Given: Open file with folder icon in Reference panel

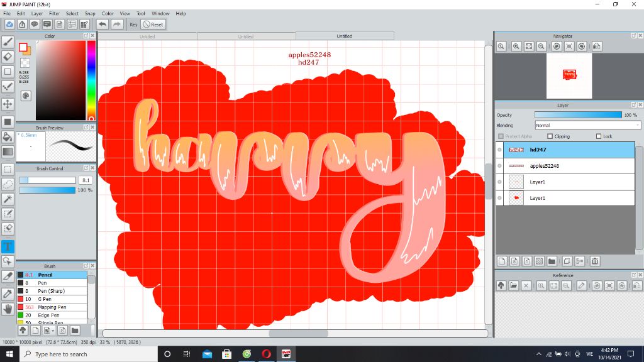Looking at the screenshot, I should 513,286.
